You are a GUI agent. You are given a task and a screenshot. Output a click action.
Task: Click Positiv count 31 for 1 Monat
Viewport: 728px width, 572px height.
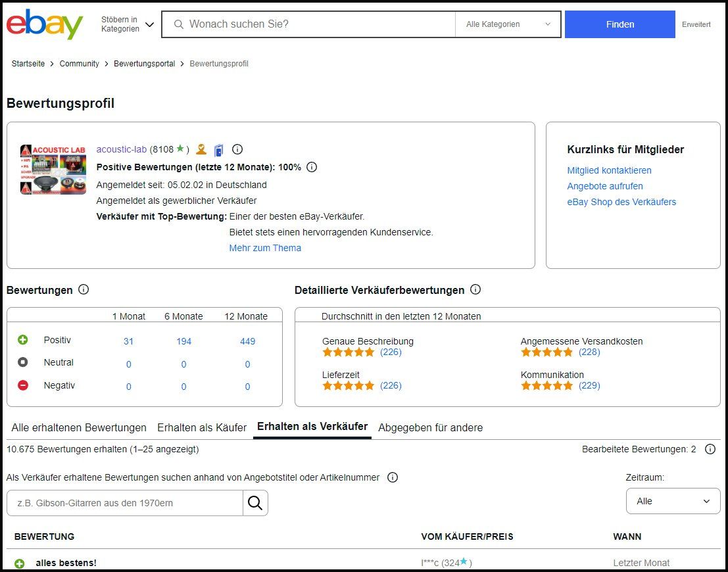(x=129, y=341)
